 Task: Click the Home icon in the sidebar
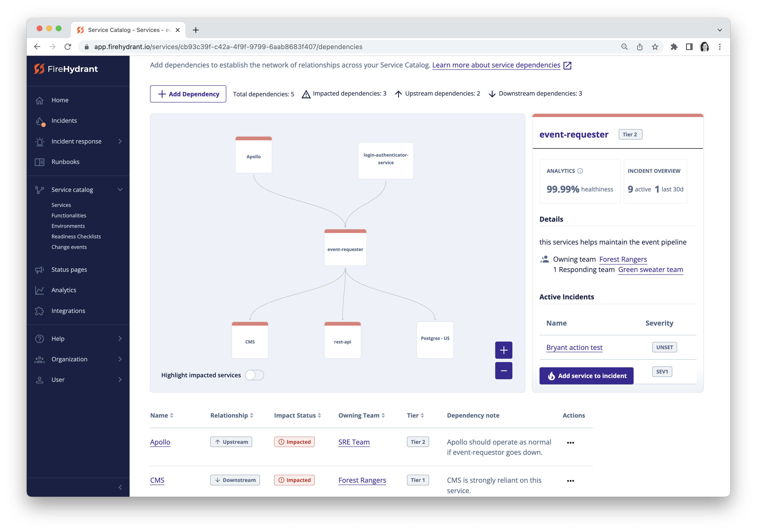[40, 100]
